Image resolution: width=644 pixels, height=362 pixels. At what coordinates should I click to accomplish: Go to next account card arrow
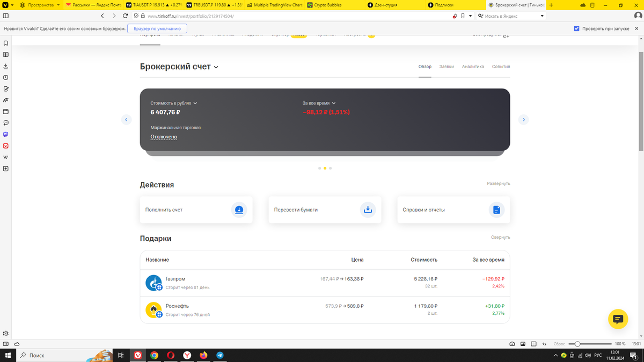(524, 120)
